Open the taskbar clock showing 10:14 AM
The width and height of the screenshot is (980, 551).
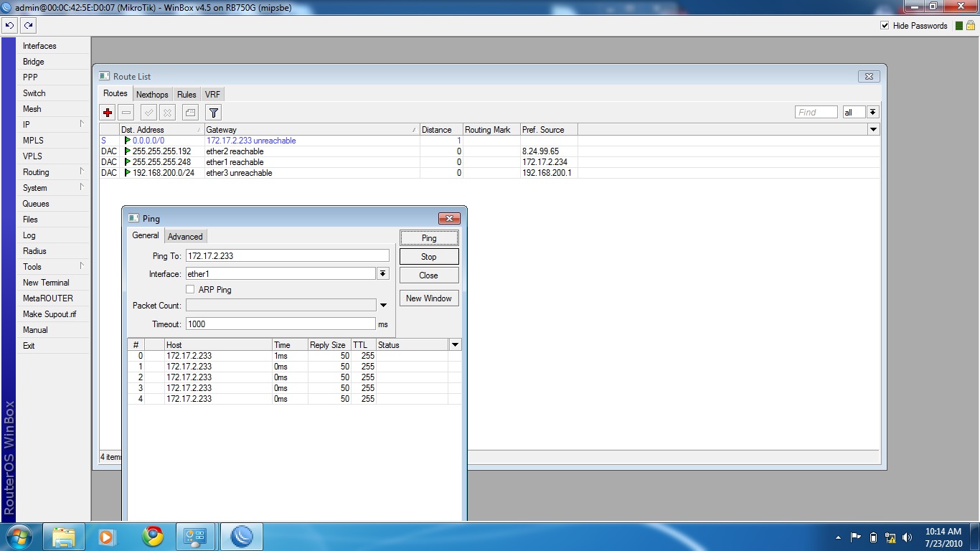point(943,537)
